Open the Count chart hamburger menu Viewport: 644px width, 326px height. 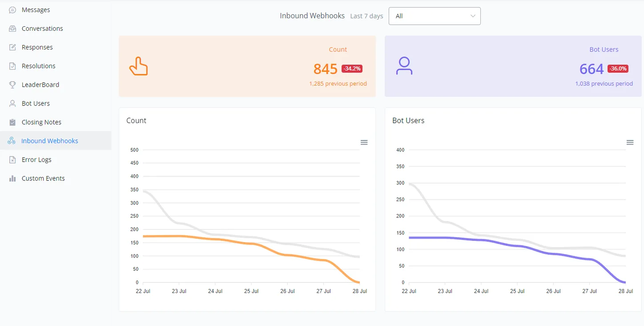(364, 143)
